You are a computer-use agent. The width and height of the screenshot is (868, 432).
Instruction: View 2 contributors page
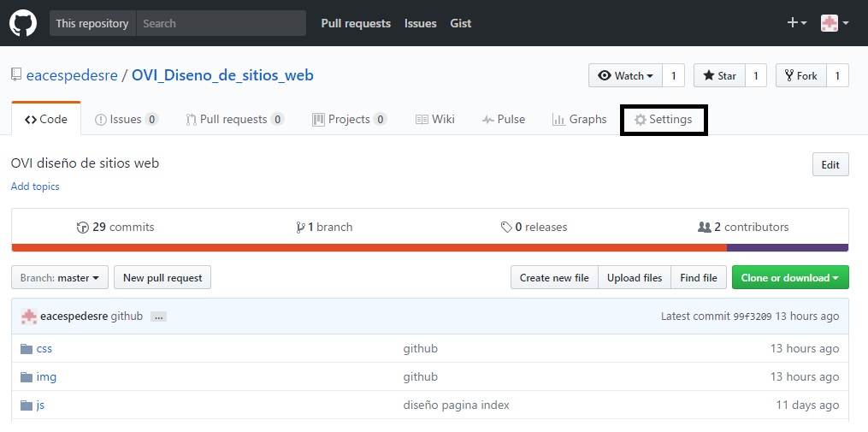[x=743, y=227]
